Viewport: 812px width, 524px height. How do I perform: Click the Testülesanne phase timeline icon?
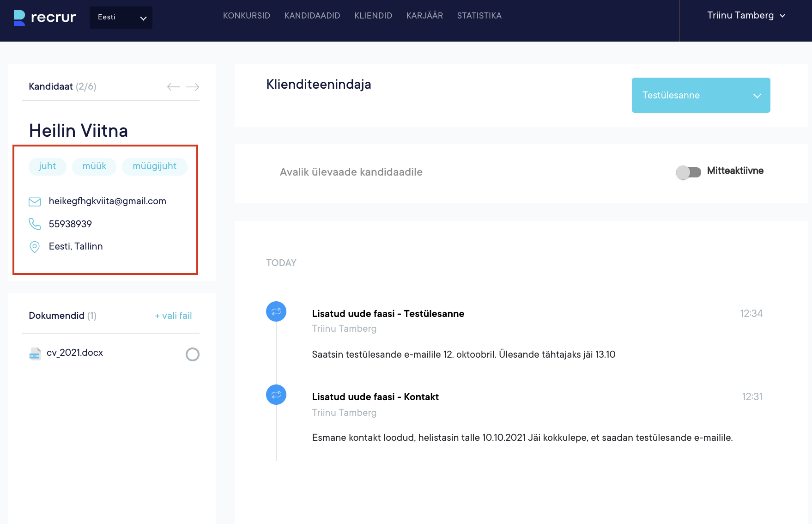click(276, 311)
